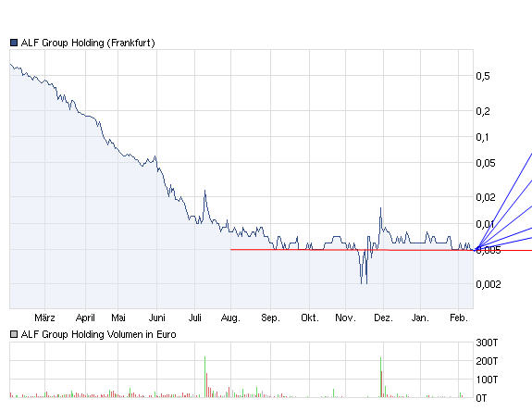Click the 'April' month label
This screenshot has width=532, height=411.
(x=85, y=318)
